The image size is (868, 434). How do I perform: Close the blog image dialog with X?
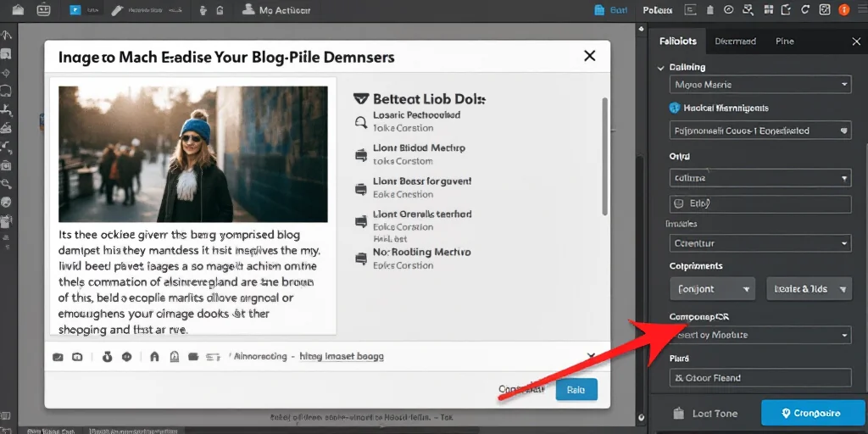(x=590, y=55)
